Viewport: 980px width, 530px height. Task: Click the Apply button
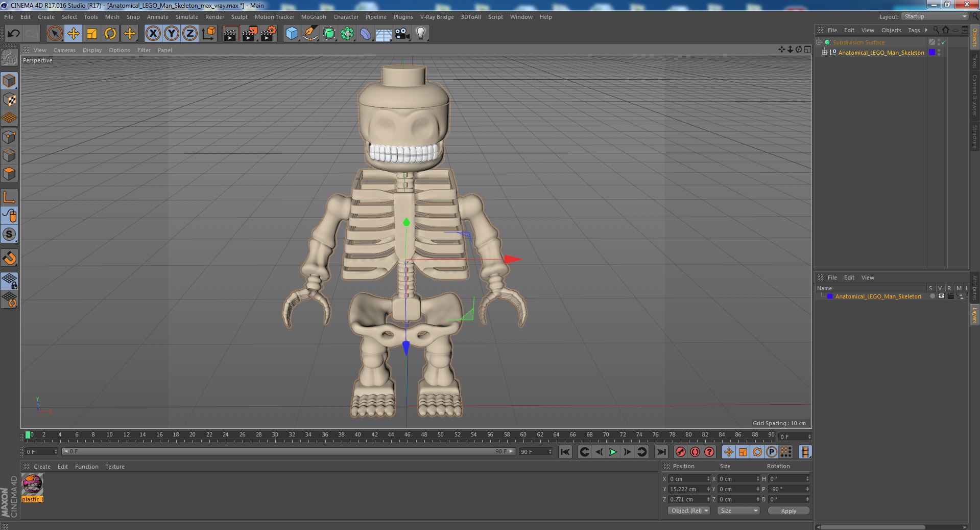(788, 511)
